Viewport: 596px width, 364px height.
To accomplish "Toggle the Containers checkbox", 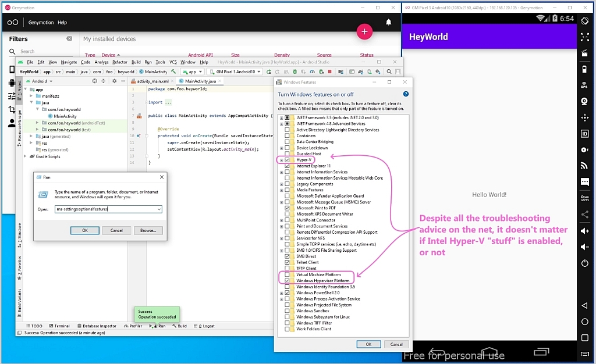I will [287, 135].
